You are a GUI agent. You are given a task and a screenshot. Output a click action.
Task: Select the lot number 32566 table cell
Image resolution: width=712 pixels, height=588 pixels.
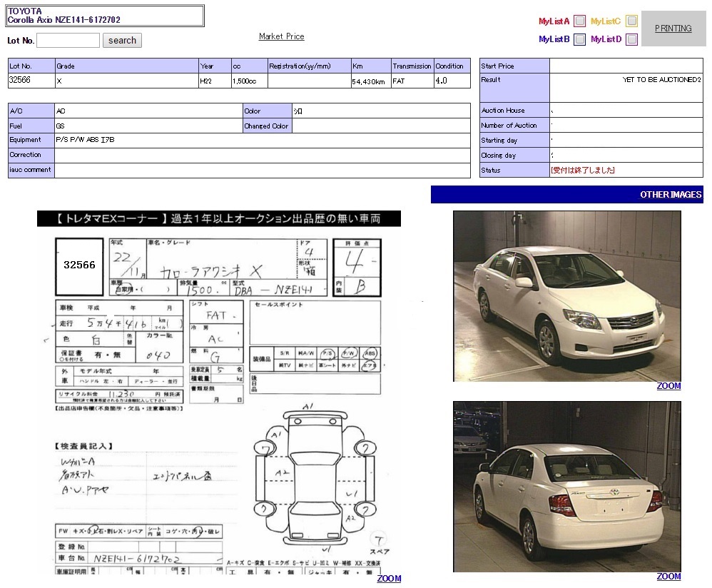pos(31,81)
